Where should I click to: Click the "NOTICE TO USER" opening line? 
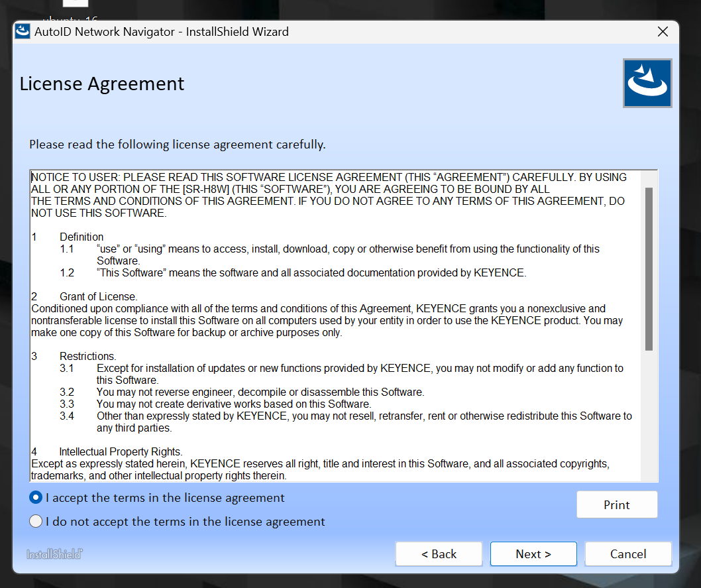coord(329,177)
